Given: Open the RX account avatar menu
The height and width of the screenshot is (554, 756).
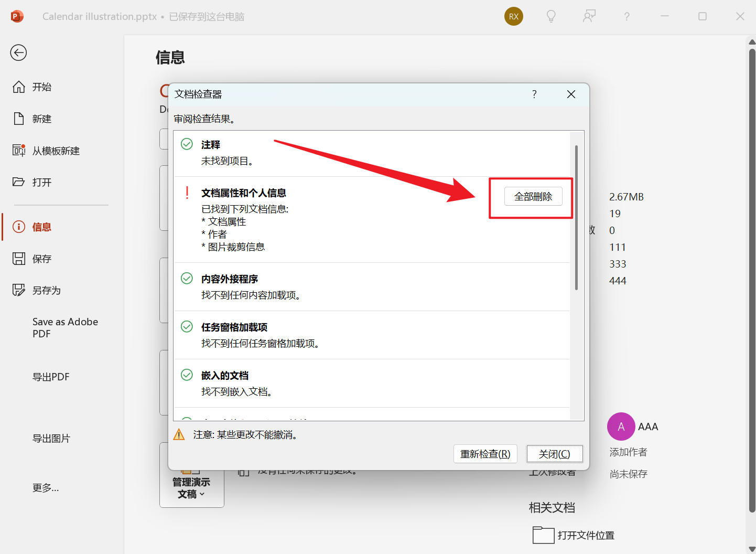Looking at the screenshot, I should 513,16.
